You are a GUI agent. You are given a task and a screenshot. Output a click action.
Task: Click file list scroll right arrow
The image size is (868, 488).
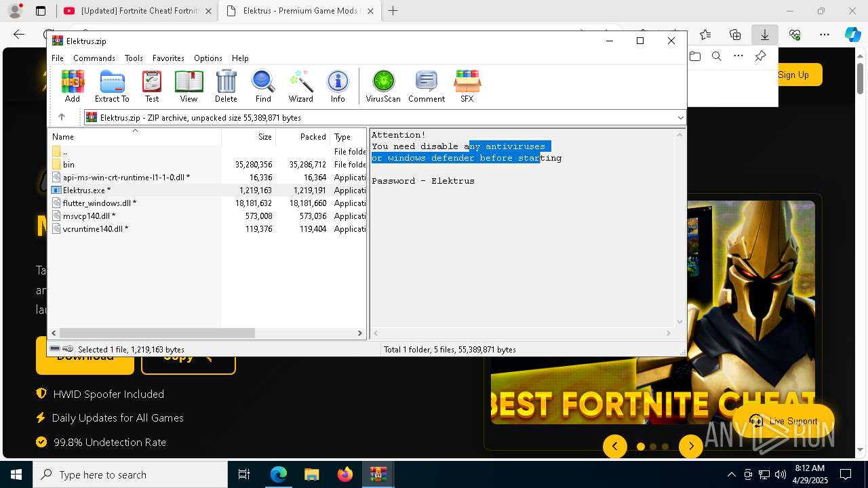pyautogui.click(x=360, y=333)
